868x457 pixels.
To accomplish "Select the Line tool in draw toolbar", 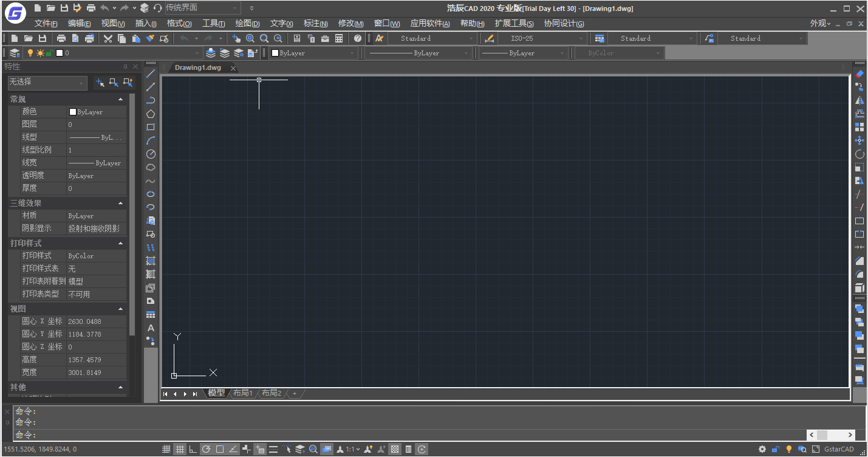I will 151,74.
